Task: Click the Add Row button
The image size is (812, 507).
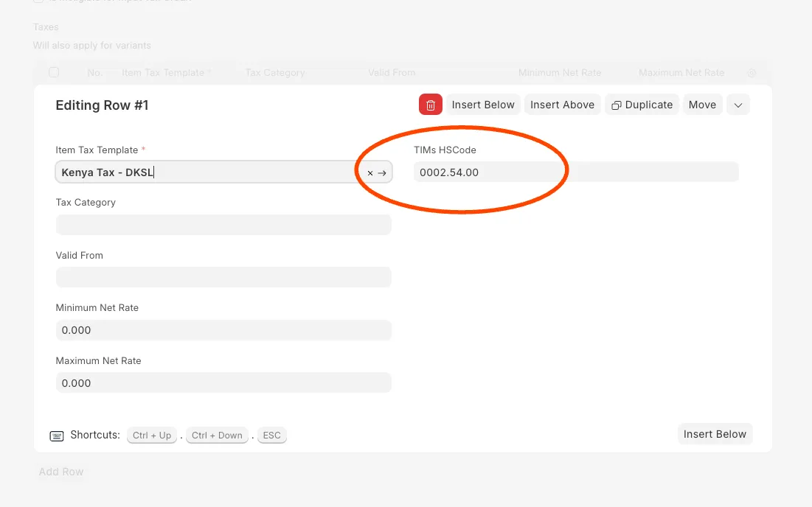Action: tap(61, 472)
